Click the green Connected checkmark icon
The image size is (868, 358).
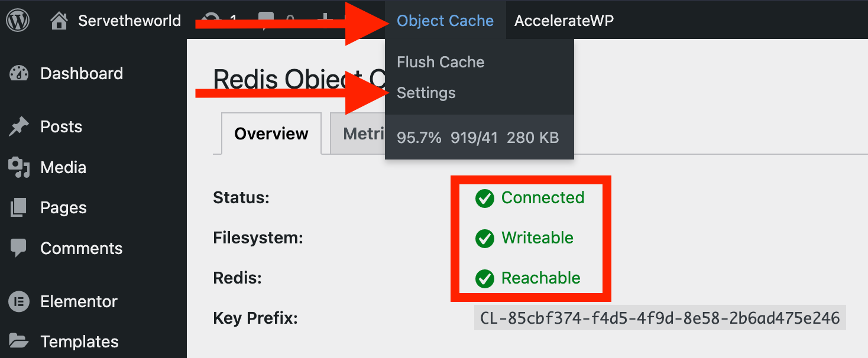pos(485,198)
